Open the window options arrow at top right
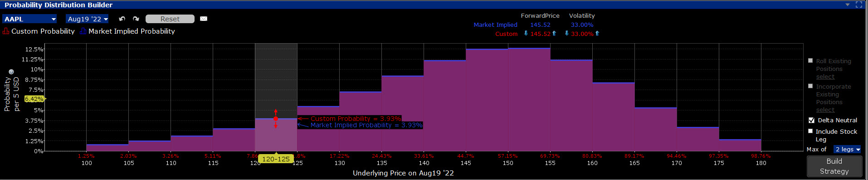 tap(848, 5)
